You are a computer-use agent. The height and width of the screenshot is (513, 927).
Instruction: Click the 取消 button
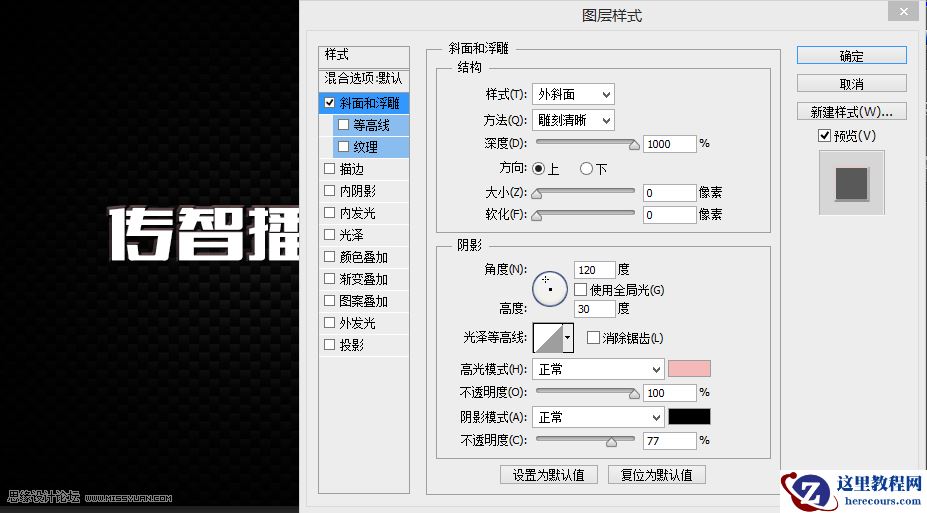coord(851,83)
